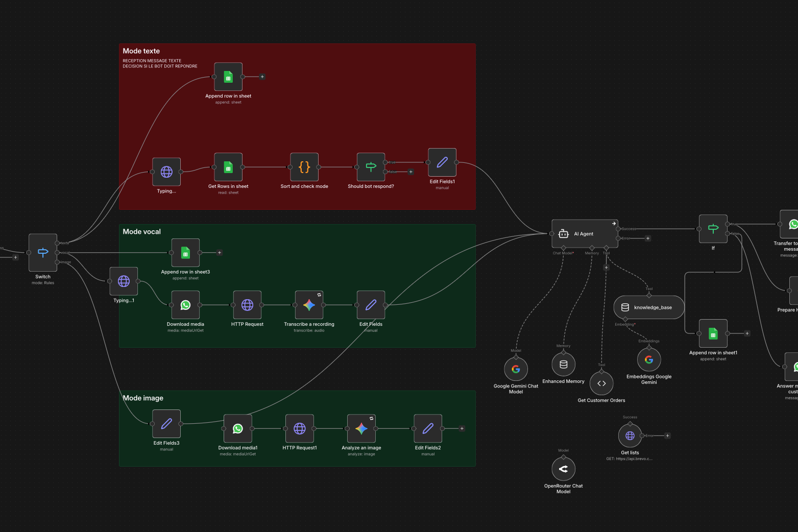Open the Sort and check mode code node
This screenshot has height=532, width=798.
tap(304, 167)
